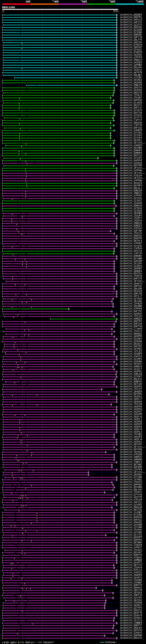This screenshot has width=146, height=644.
Task: Click the purple alignment bar for UniRef100_C5YLP7
Action: 52,389
